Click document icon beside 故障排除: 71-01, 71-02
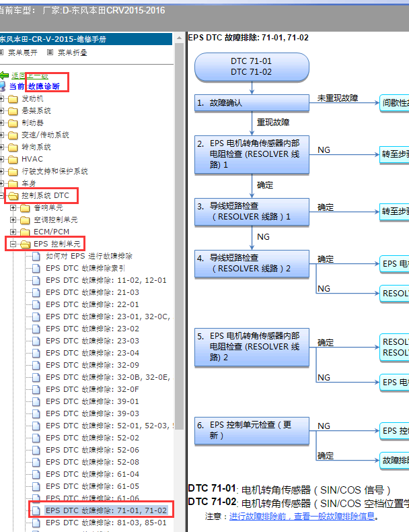 36,510
